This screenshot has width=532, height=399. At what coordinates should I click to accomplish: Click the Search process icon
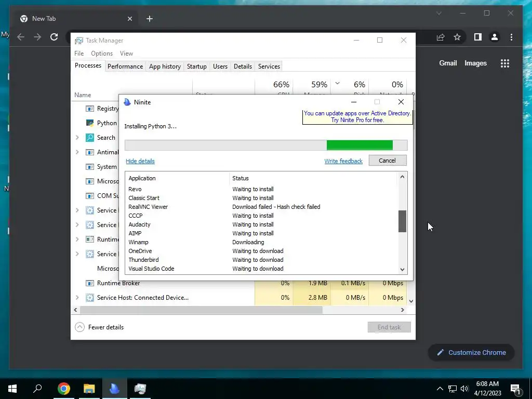point(89,137)
